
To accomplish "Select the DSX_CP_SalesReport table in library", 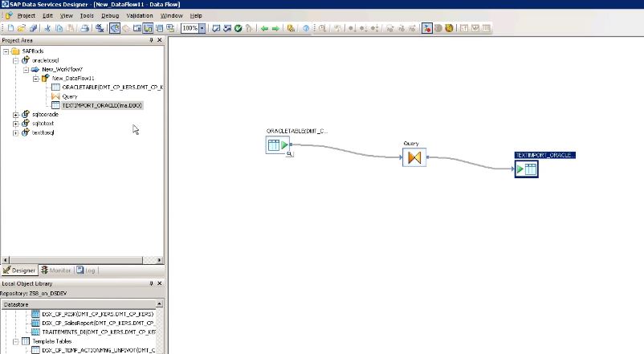I will [x=98, y=323].
